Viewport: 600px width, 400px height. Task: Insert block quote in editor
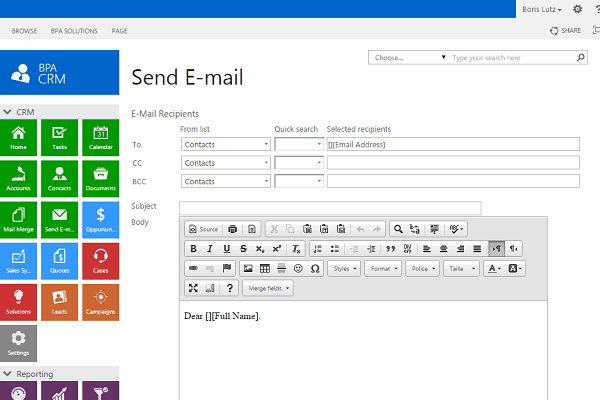tap(390, 249)
